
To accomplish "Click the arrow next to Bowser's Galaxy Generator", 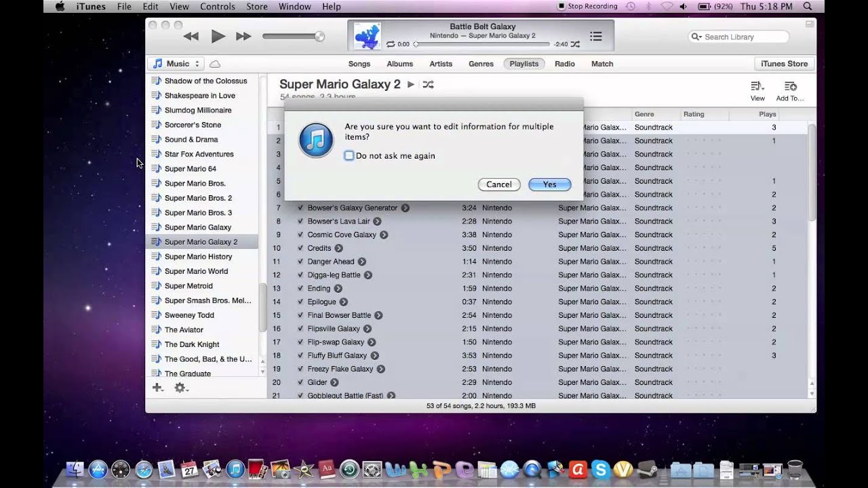I will [x=405, y=208].
